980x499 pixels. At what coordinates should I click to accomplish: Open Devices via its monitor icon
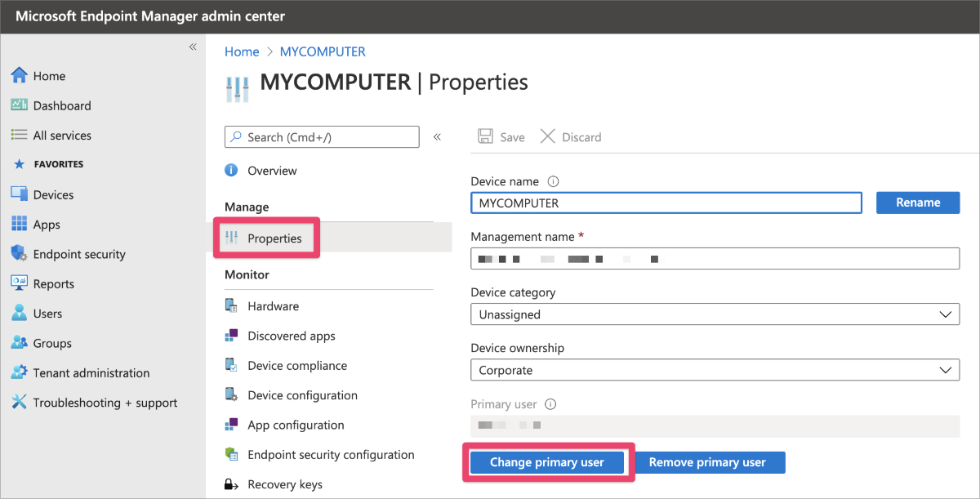[19, 194]
